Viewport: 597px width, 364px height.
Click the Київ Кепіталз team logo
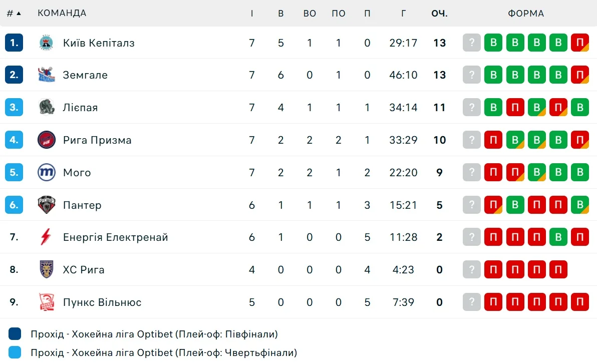click(x=47, y=43)
